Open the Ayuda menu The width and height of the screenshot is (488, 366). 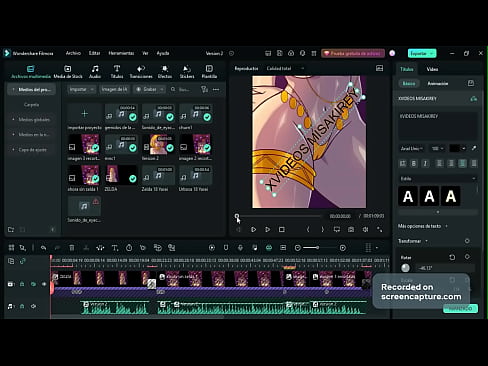pos(163,53)
